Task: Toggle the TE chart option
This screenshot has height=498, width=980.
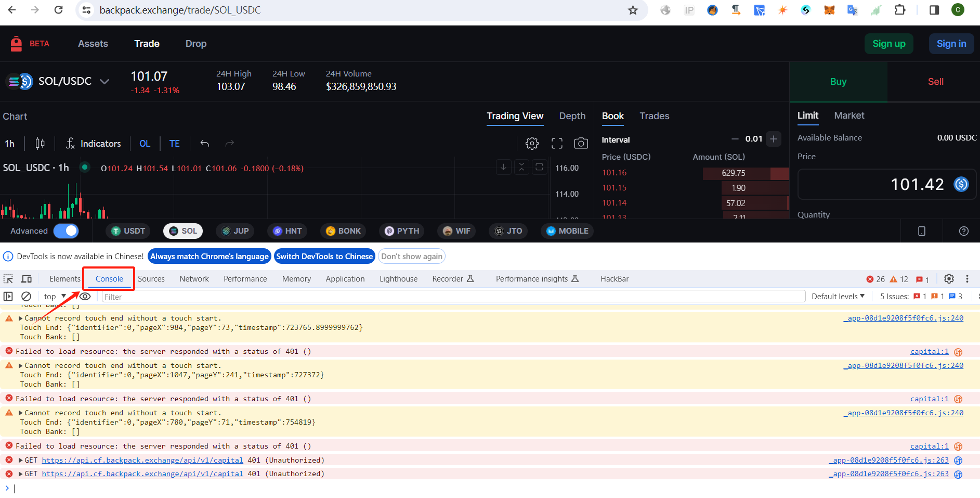Action: point(175,143)
